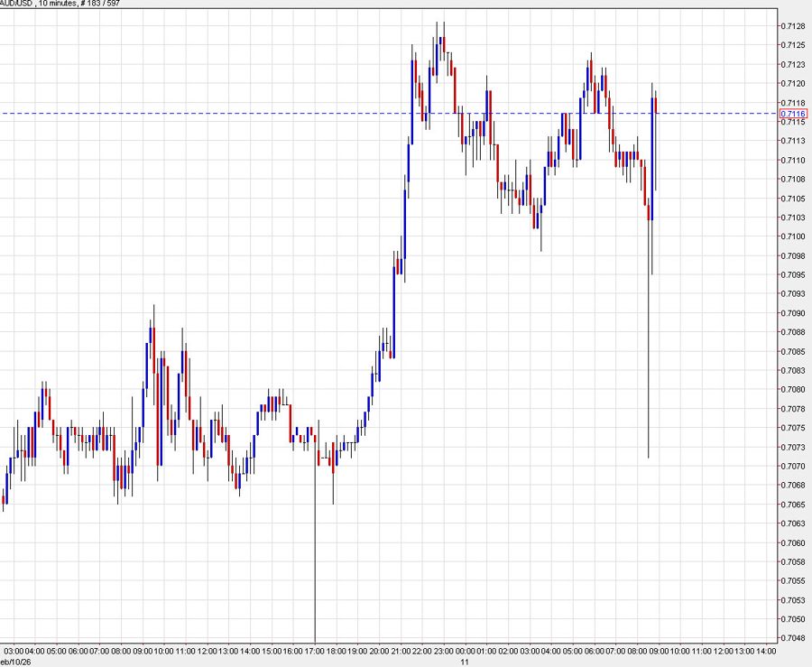Click the date label eb/10/26
The image size is (812, 667).
tap(14, 660)
